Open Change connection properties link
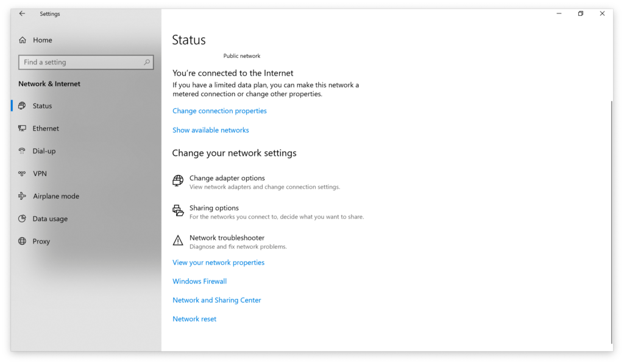Screen dimensions: 624x364 click(x=219, y=111)
